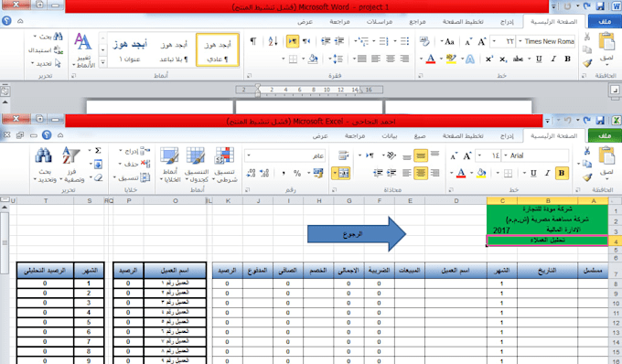This screenshot has width=622, height=364.
Task: Apply Word's red font color
Action: coord(431,59)
